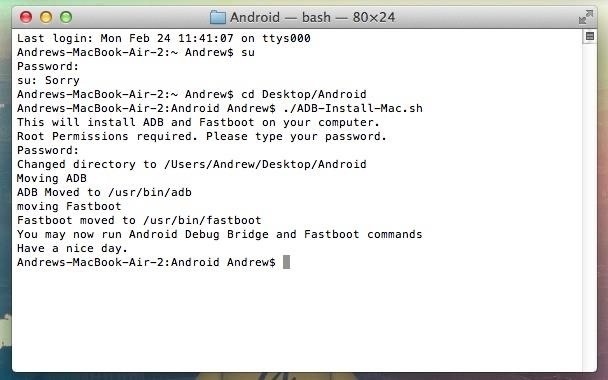This screenshot has height=380, width=608.
Task: Click the second 'Password:' prompt after Root Permissions
Action: click(48, 150)
